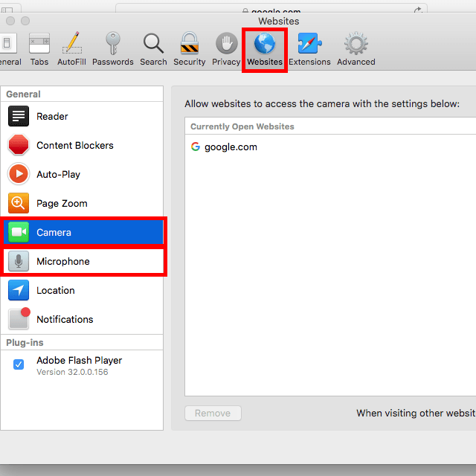
Task: Select Reader in the sidebar
Action: (x=82, y=116)
